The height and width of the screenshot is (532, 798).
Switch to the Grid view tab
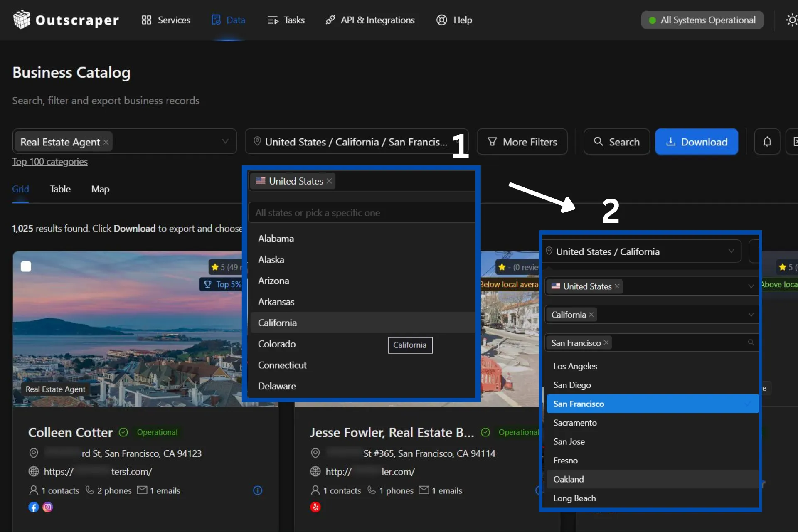pos(20,189)
